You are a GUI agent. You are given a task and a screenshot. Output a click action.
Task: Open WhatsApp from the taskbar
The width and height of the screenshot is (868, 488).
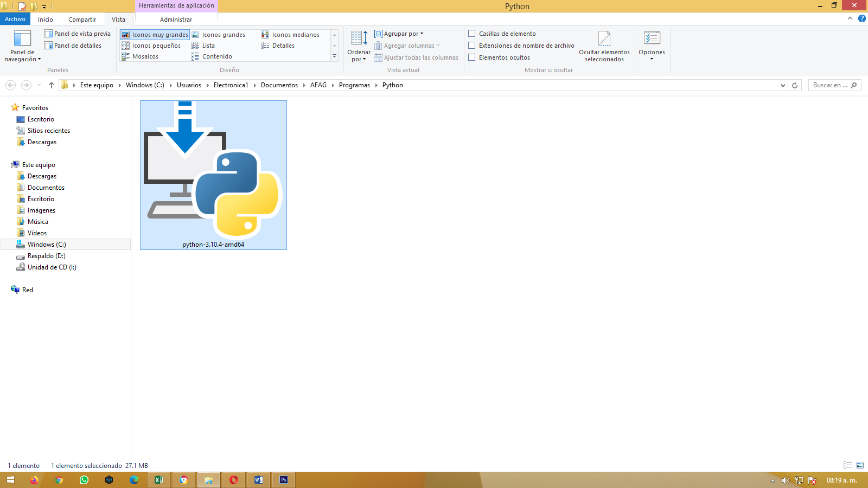click(x=84, y=480)
